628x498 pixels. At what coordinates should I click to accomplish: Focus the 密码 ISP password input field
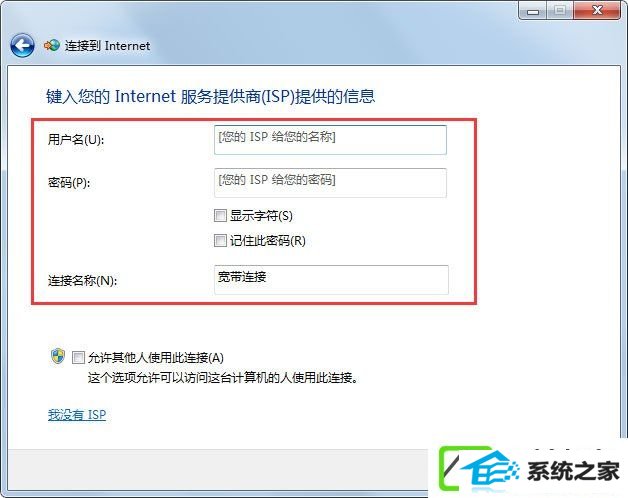click(x=330, y=183)
